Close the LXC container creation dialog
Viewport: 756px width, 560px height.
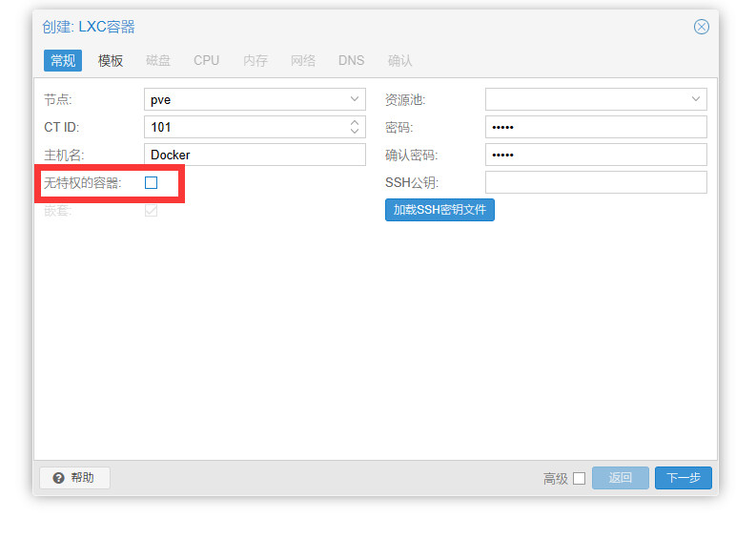pyautogui.click(x=701, y=27)
